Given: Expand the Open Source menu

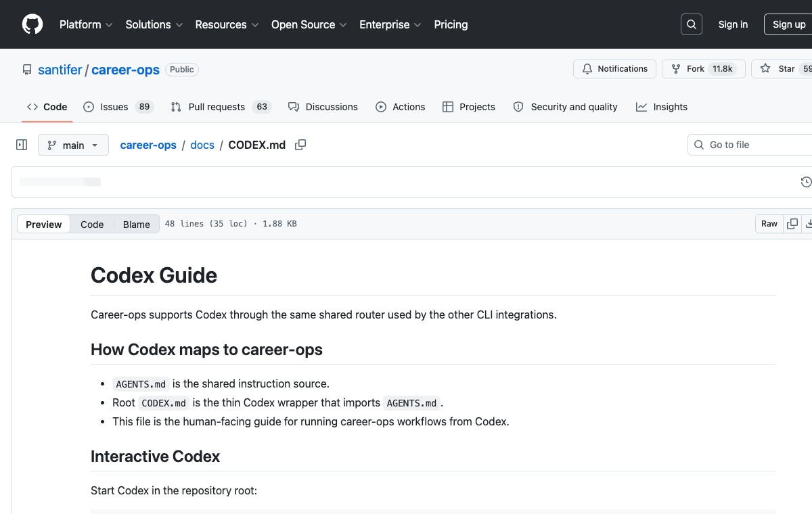Looking at the screenshot, I should click(x=309, y=24).
